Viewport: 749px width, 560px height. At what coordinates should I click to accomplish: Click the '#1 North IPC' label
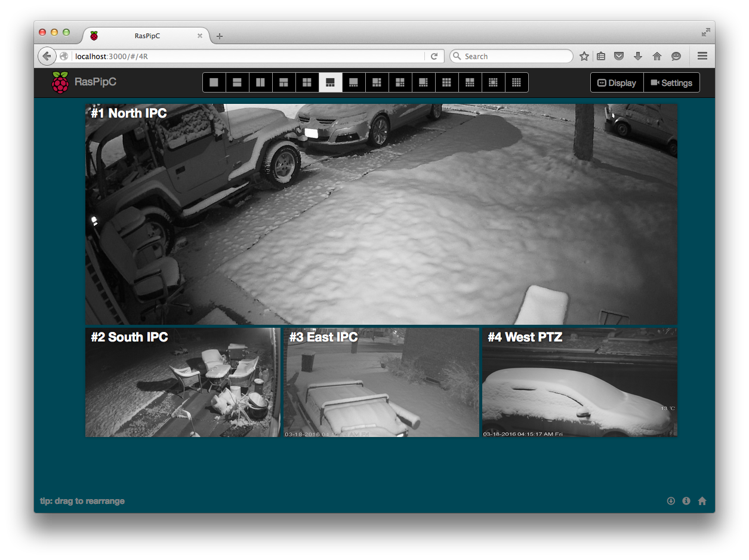click(x=129, y=113)
